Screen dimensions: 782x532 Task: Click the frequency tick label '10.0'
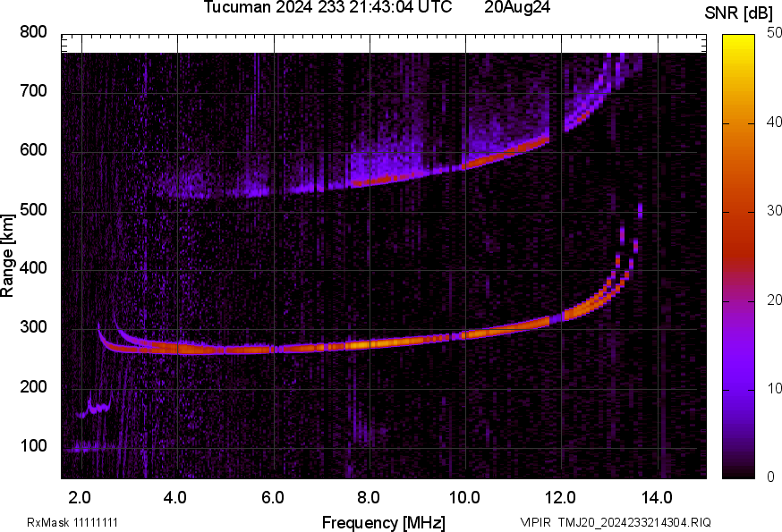click(x=464, y=498)
